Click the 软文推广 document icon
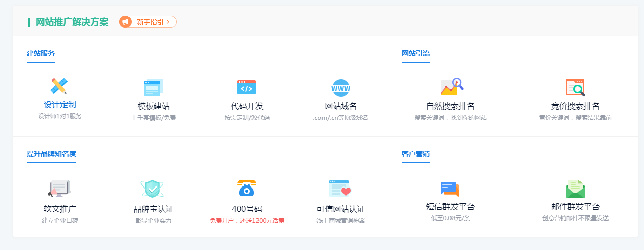 tap(59, 189)
